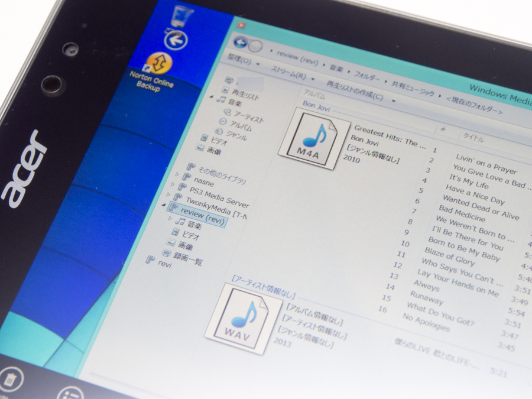Click the disabled forward navigation button

[255, 46]
